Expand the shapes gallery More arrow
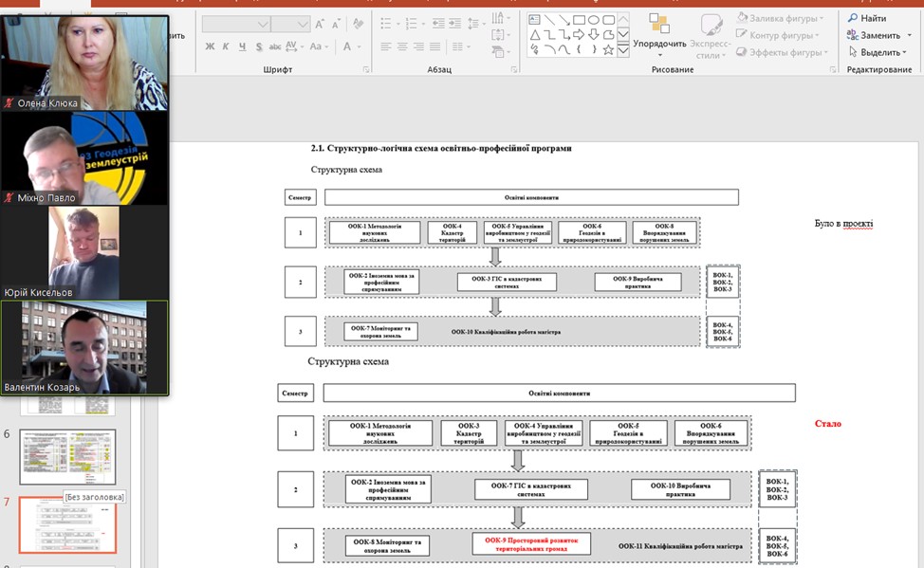The width and height of the screenshot is (924, 568). tap(623, 50)
